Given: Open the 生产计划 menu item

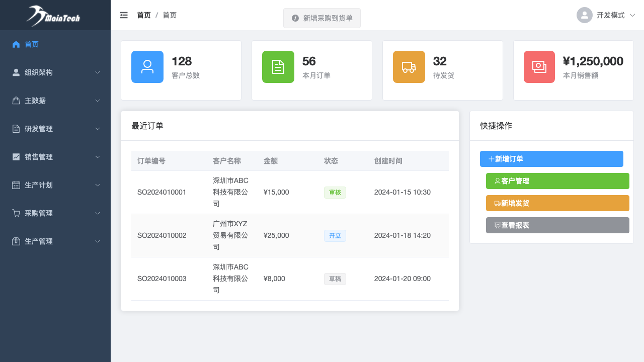Looking at the screenshot, I should pyautogui.click(x=55, y=185).
